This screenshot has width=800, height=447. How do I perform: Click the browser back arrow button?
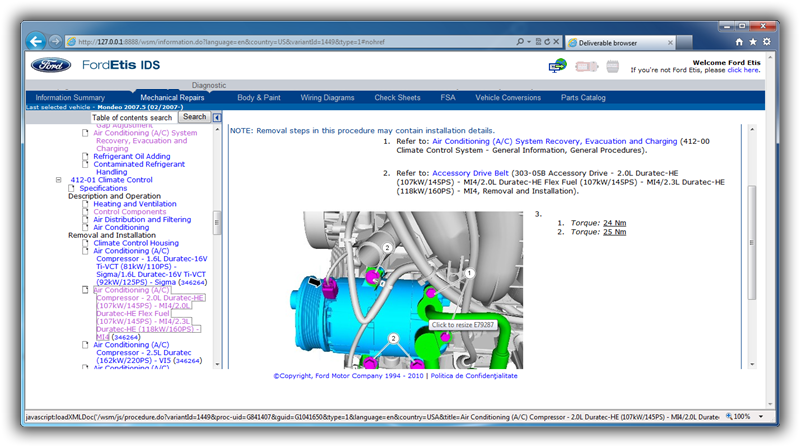click(x=37, y=41)
